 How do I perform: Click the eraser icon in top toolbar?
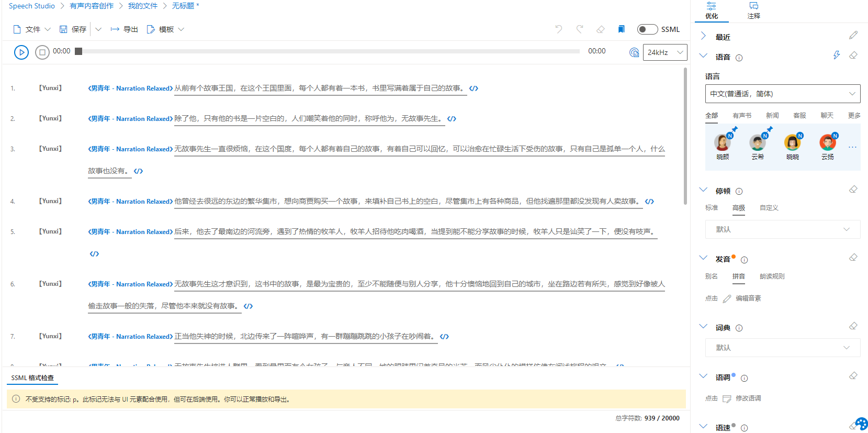click(601, 29)
